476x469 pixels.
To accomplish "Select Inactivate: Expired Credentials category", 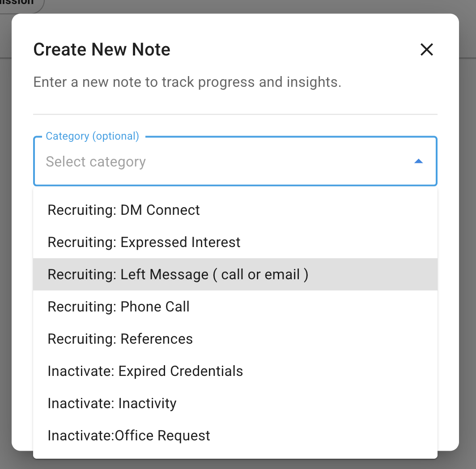I will click(x=145, y=371).
